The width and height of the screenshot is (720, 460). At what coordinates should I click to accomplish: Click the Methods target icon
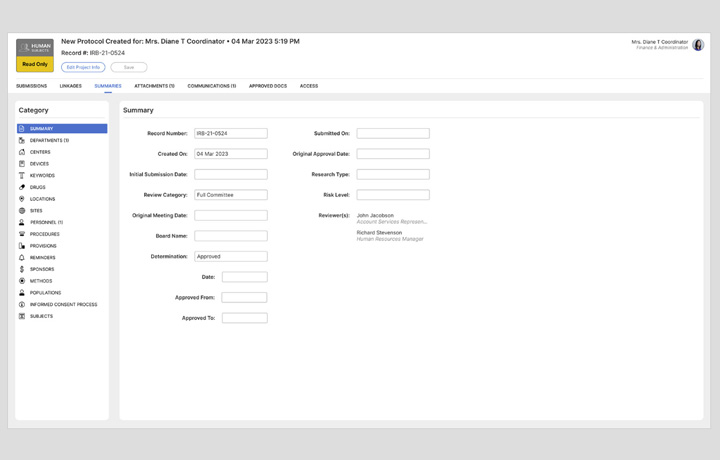click(x=22, y=281)
